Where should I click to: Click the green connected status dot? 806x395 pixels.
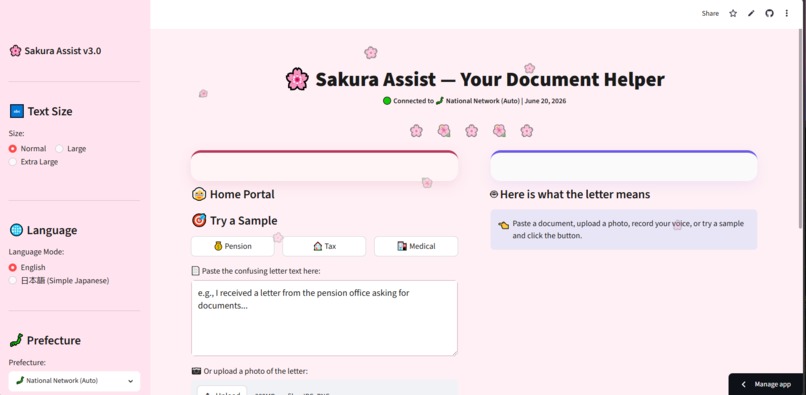387,101
